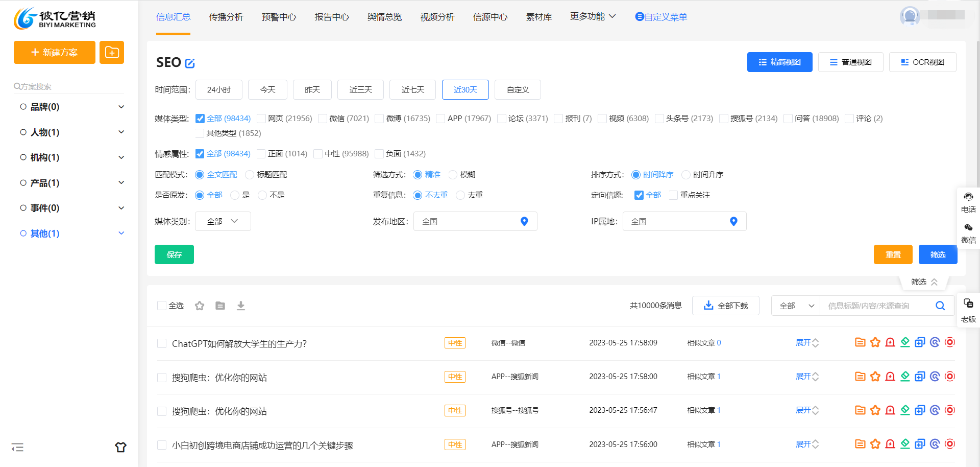The image size is (980, 467).
Task: Star the ChatGPT article row
Action: point(875,342)
